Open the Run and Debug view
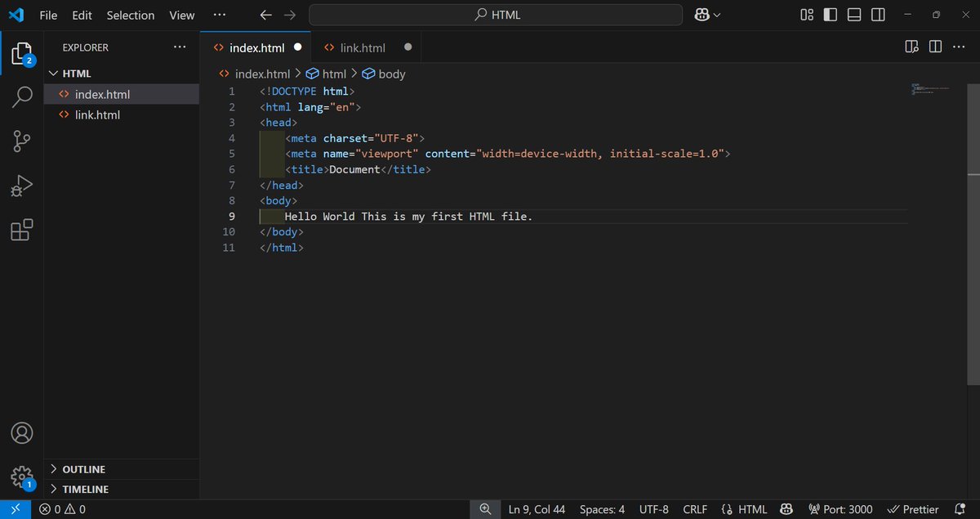980x519 pixels. [22, 186]
